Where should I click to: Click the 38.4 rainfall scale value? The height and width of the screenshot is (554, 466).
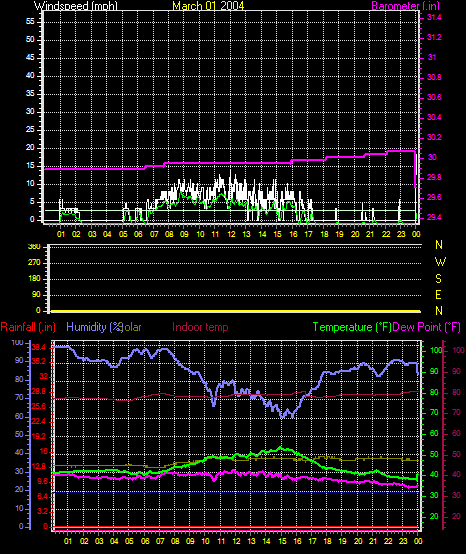(39, 348)
